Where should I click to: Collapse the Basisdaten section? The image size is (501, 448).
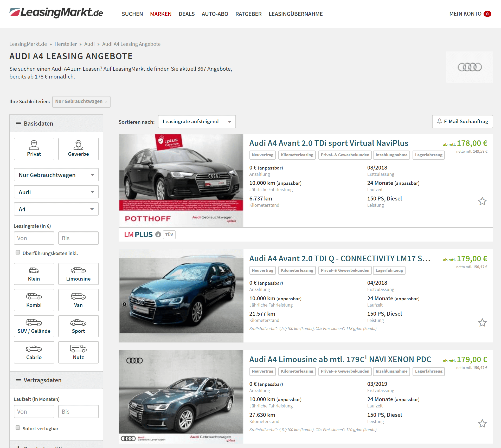(56, 124)
